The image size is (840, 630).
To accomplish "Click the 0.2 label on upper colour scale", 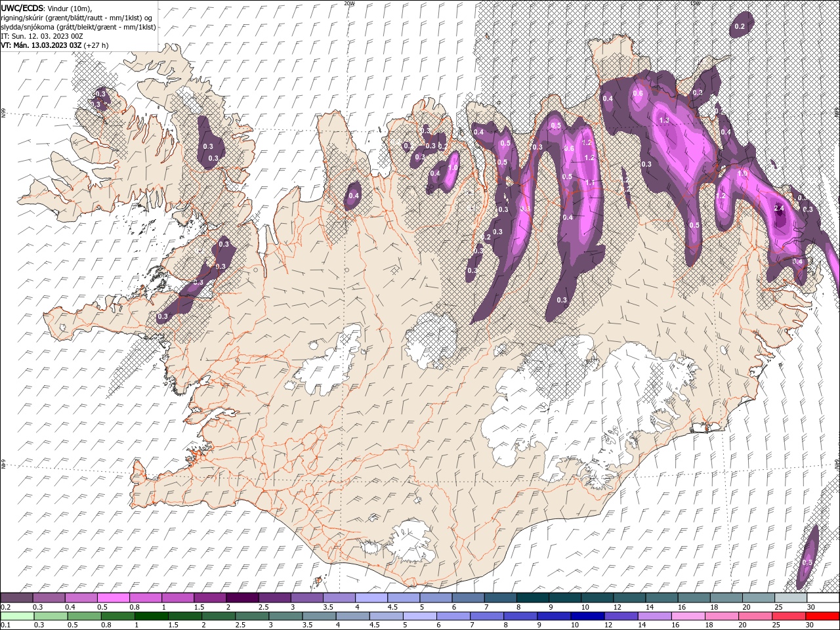I will tap(6, 607).
